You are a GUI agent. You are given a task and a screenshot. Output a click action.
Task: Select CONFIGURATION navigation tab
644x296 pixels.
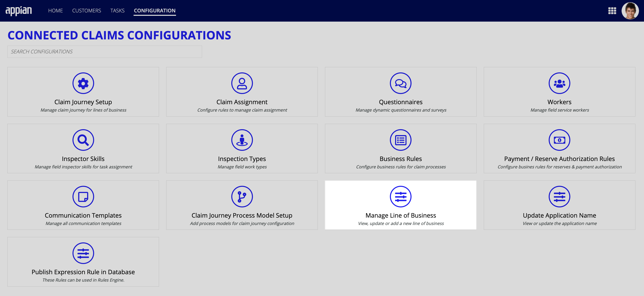tap(155, 10)
